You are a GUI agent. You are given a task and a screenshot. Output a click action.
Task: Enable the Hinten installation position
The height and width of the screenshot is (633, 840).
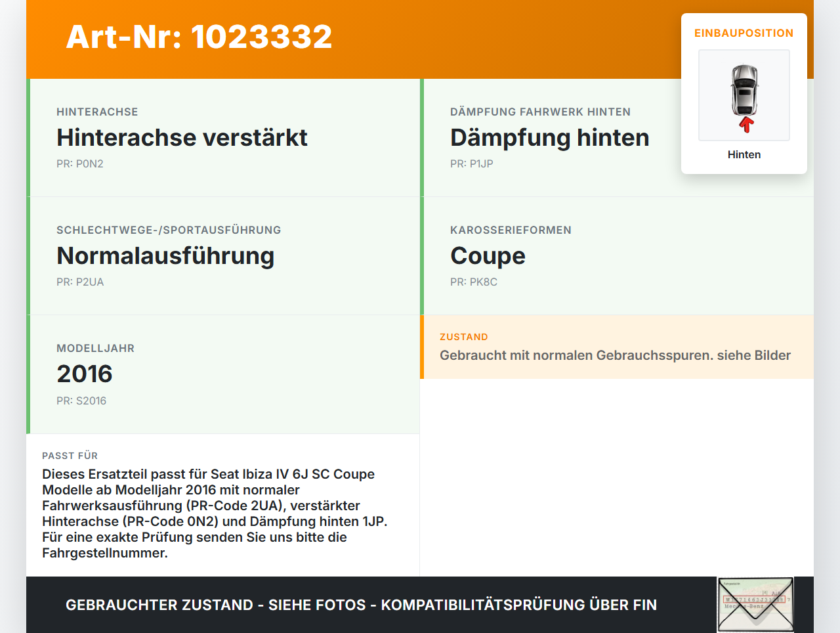click(744, 154)
